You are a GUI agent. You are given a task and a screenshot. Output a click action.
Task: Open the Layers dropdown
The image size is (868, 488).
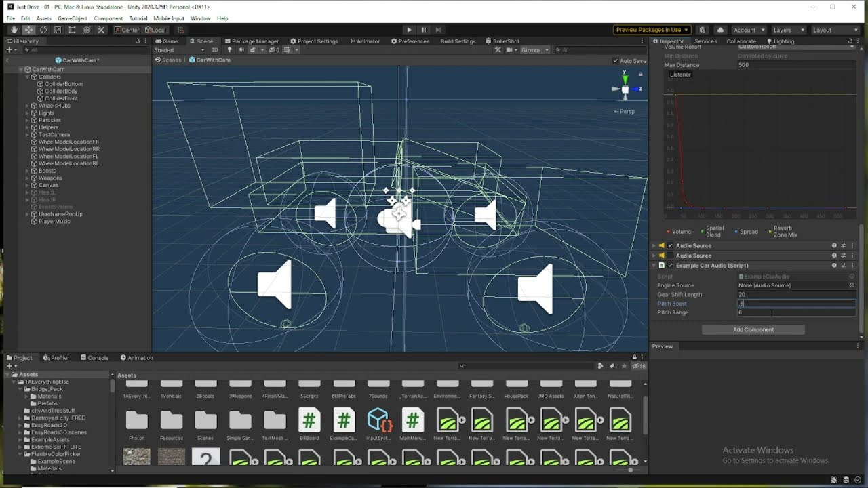788,30
